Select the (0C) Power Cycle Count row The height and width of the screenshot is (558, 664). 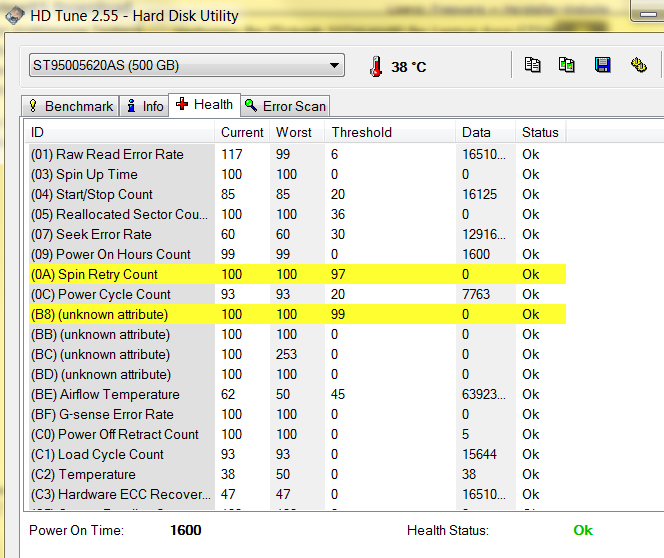click(298, 294)
